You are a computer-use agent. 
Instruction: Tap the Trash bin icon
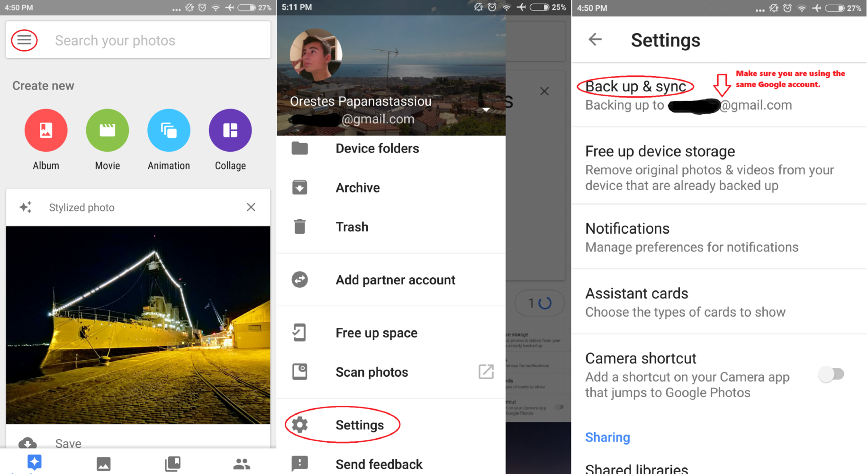point(300,227)
